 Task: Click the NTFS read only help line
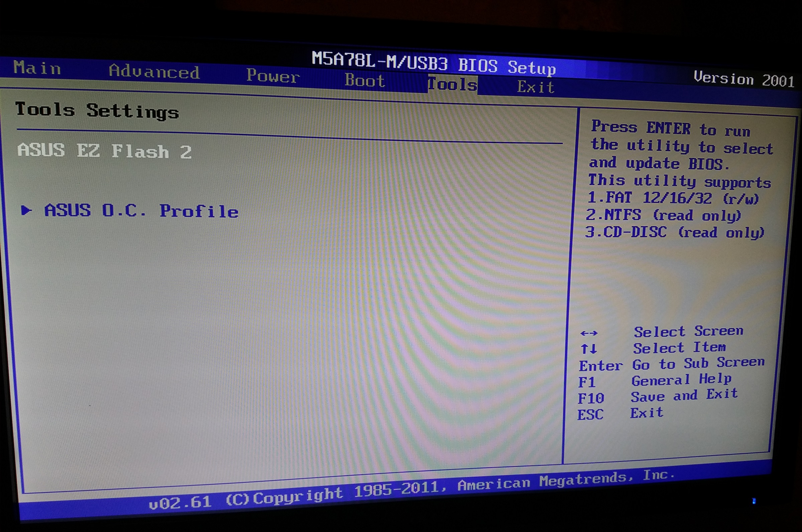(x=663, y=215)
